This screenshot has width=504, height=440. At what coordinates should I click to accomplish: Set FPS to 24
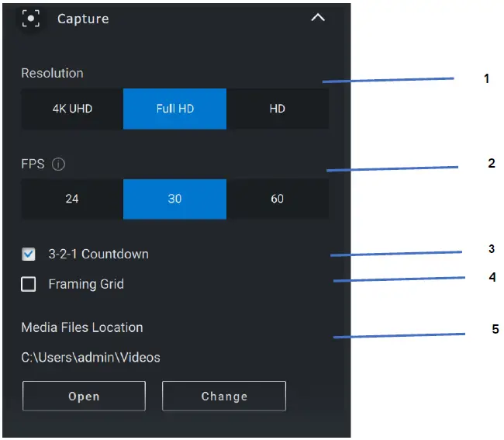coord(72,199)
